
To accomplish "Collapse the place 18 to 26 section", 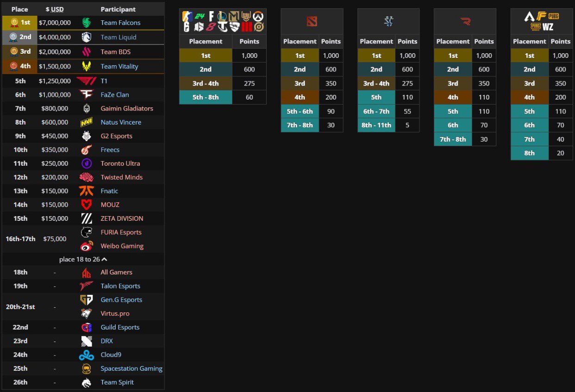I will (83, 260).
